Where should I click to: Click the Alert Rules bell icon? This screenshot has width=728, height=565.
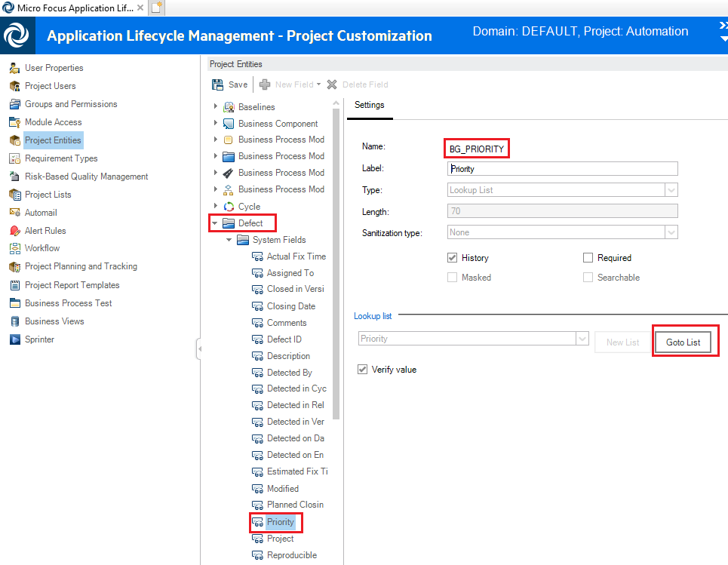(x=14, y=231)
